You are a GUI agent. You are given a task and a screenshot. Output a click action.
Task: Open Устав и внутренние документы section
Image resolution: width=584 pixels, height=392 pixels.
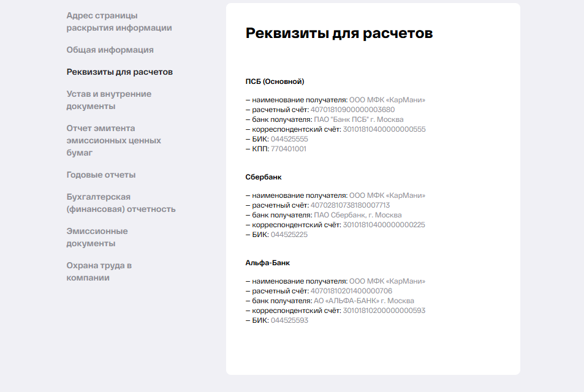click(108, 100)
